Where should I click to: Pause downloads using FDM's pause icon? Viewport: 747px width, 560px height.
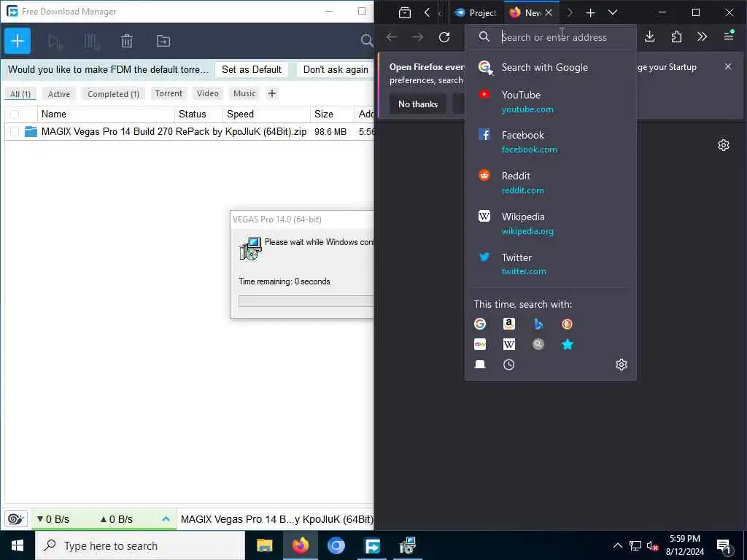pyautogui.click(x=91, y=42)
